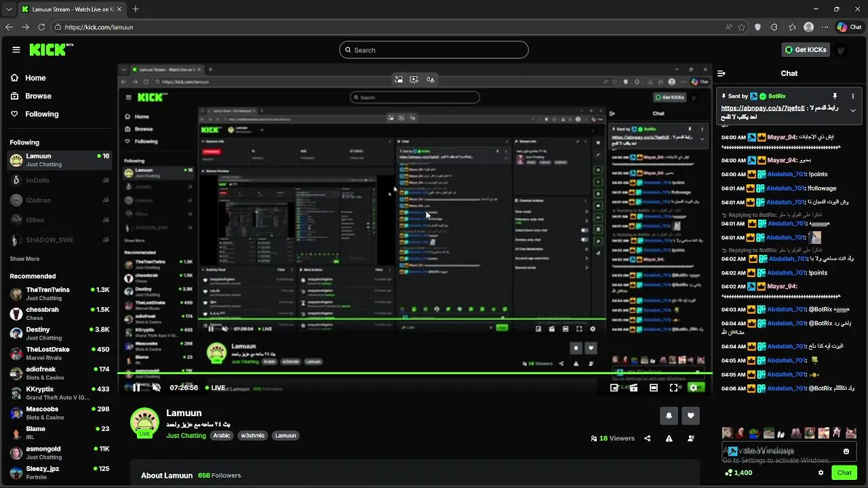The image size is (868, 488).
Task: Select the Arabic tag
Action: [x=222, y=436]
